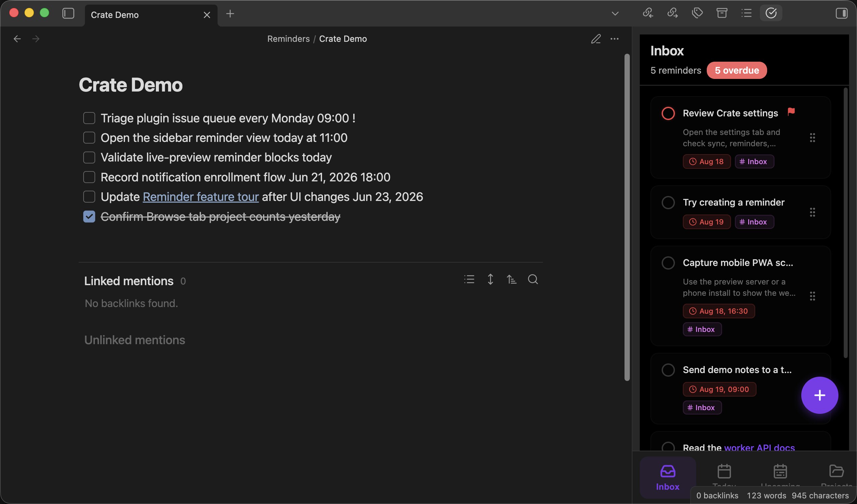Screen dimensions: 857x504
Task: Add a new reminder with purple plus button
Action: coord(820,395)
